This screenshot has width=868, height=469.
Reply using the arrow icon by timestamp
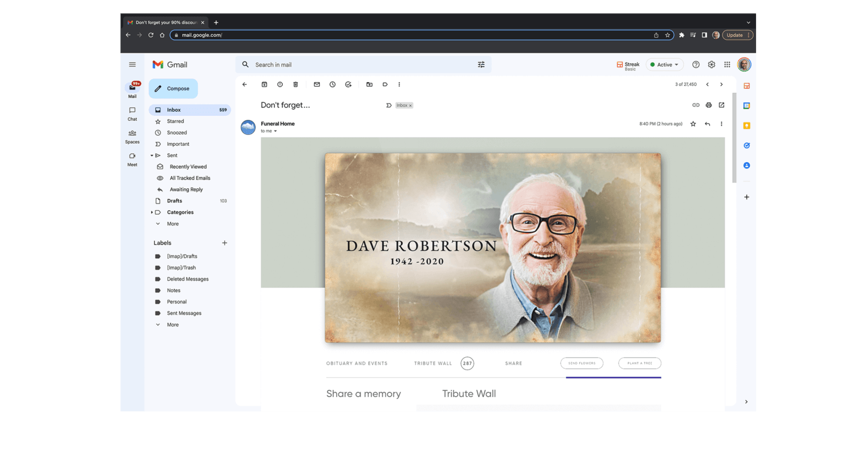click(708, 124)
